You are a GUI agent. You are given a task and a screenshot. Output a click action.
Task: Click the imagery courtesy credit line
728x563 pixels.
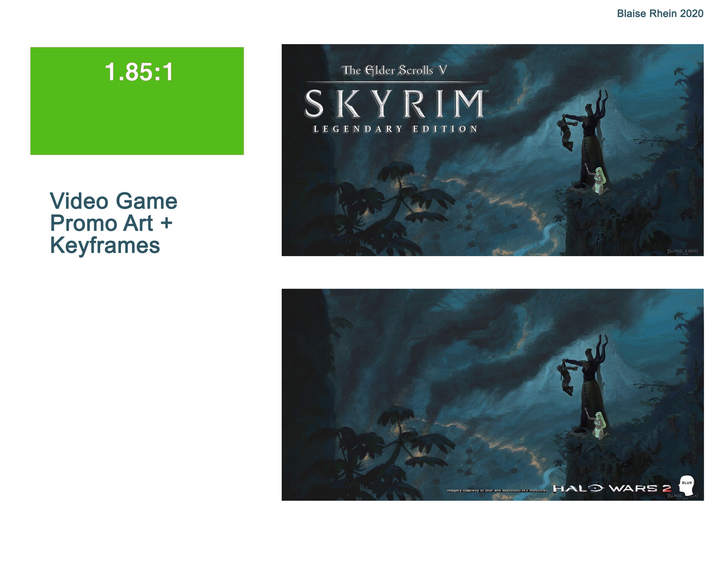coord(497,490)
